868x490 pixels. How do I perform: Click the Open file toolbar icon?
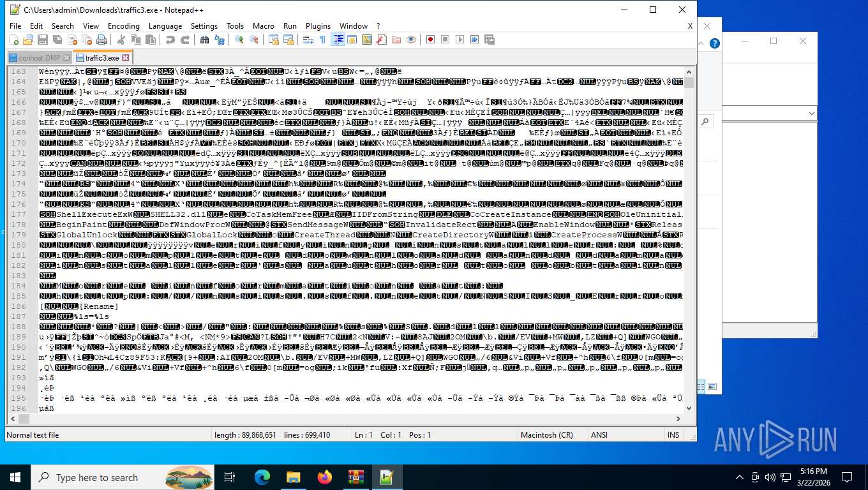point(27,40)
